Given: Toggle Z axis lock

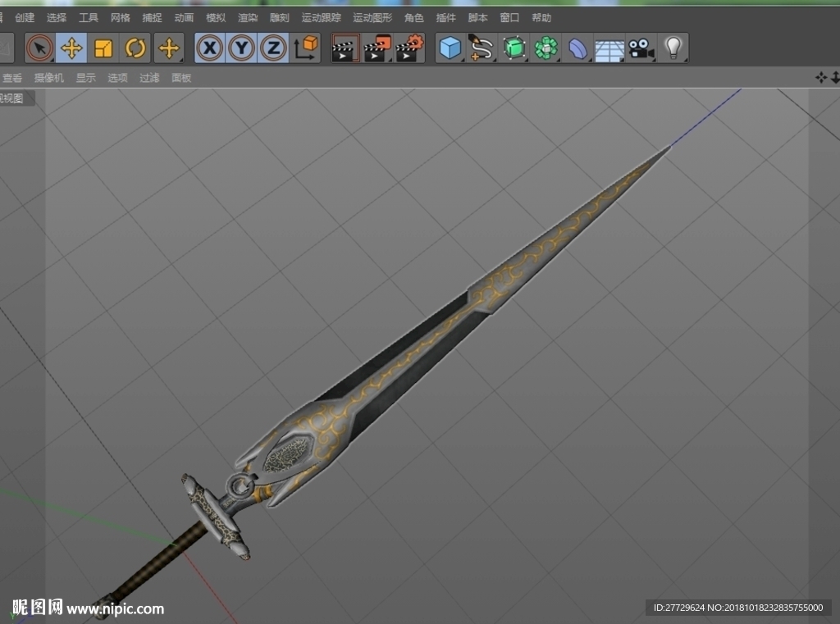Looking at the screenshot, I should 273,48.
